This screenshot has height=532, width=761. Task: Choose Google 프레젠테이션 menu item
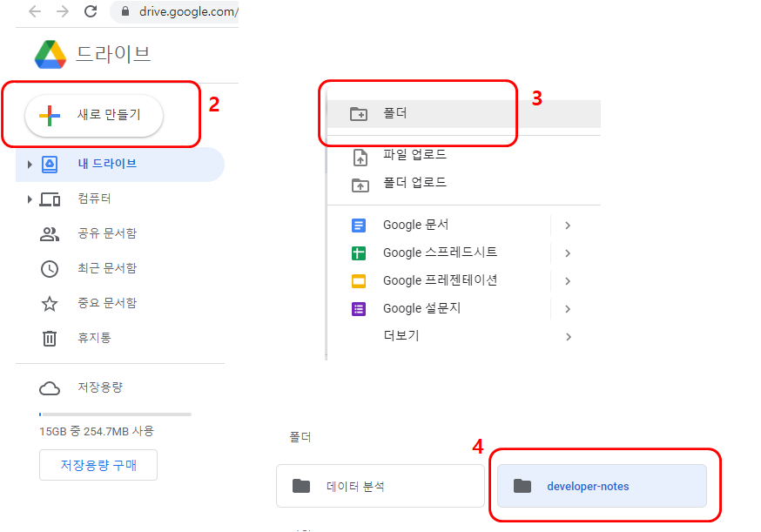(439, 281)
